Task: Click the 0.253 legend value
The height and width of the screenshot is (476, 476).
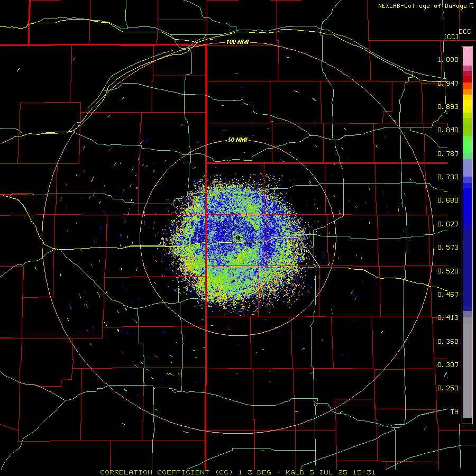Action: tap(448, 388)
